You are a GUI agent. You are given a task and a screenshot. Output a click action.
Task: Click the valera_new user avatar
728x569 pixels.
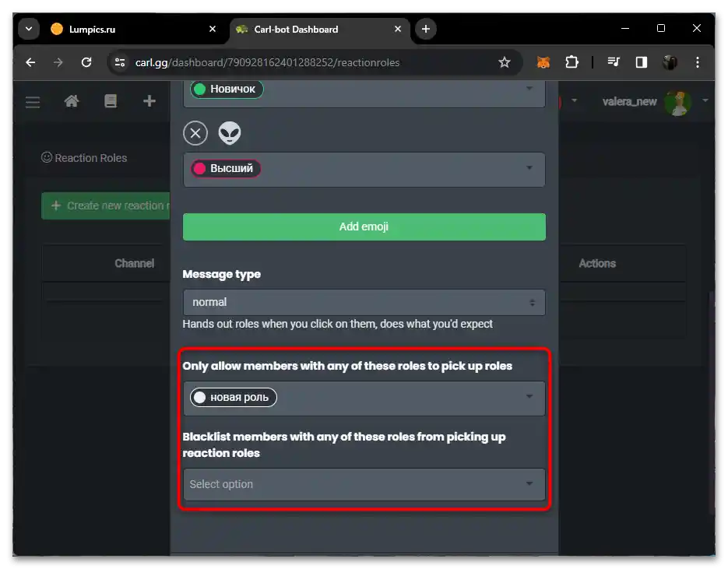pyautogui.click(x=677, y=102)
